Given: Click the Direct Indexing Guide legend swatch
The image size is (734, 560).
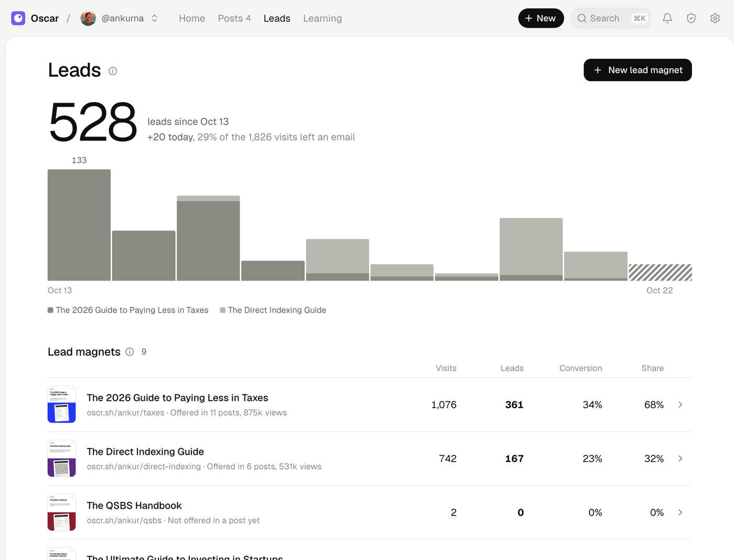Looking at the screenshot, I should click(x=223, y=310).
